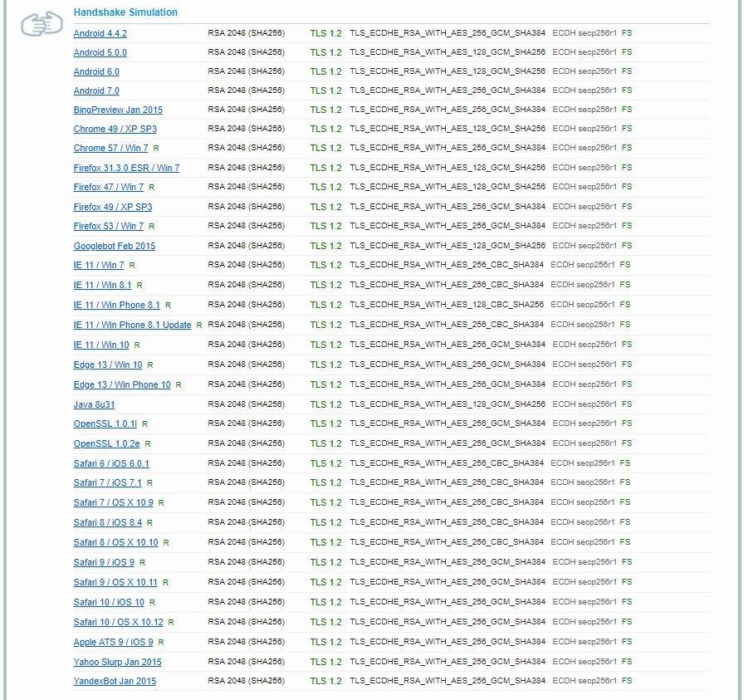Click the TLS 1.2 value in the YandexBot Jan 2015 row

point(325,682)
